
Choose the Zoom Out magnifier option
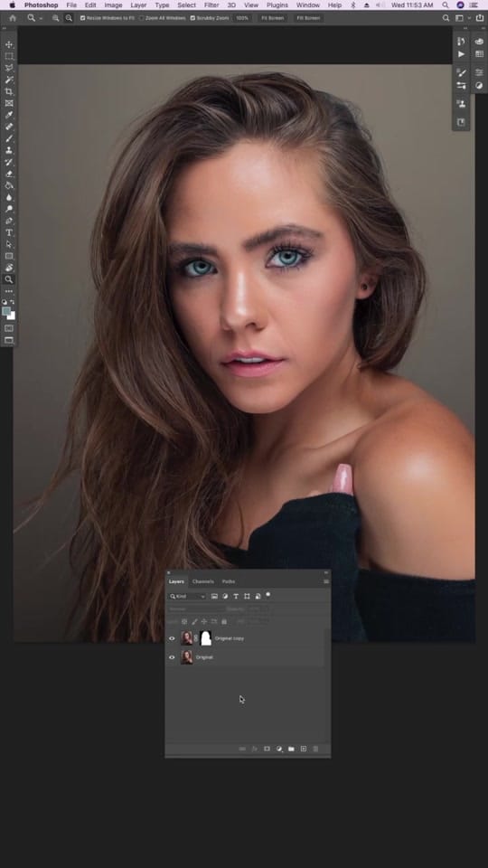pyautogui.click(x=69, y=18)
